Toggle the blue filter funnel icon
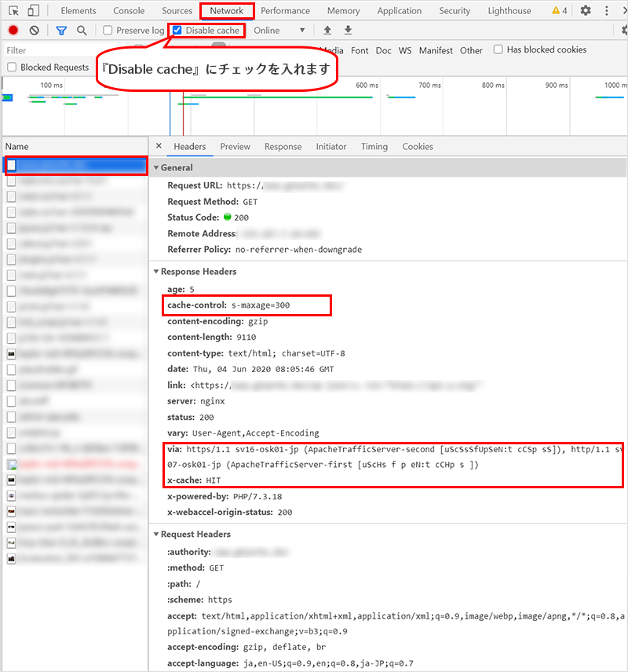 (61, 31)
